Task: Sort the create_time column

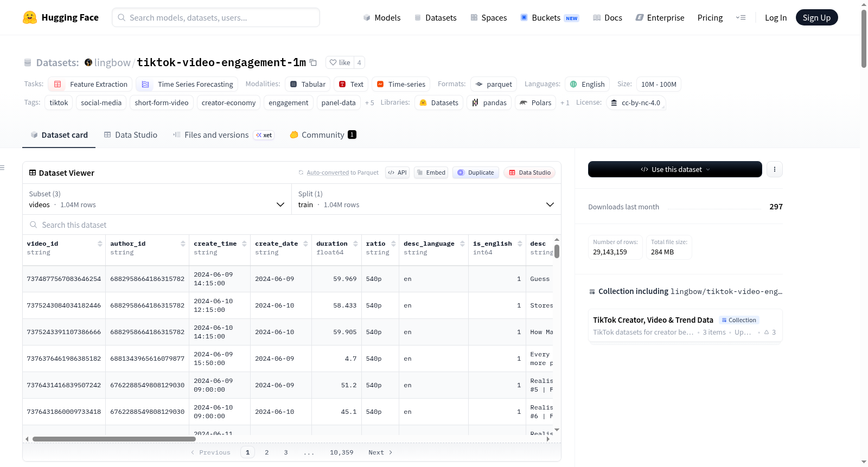Action: coord(244,244)
